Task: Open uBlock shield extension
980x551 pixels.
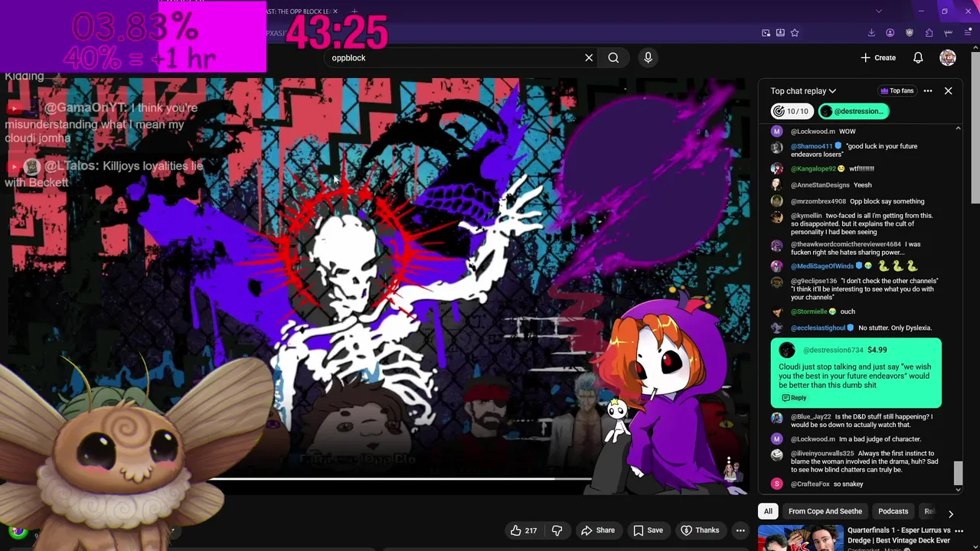Action: tap(910, 33)
